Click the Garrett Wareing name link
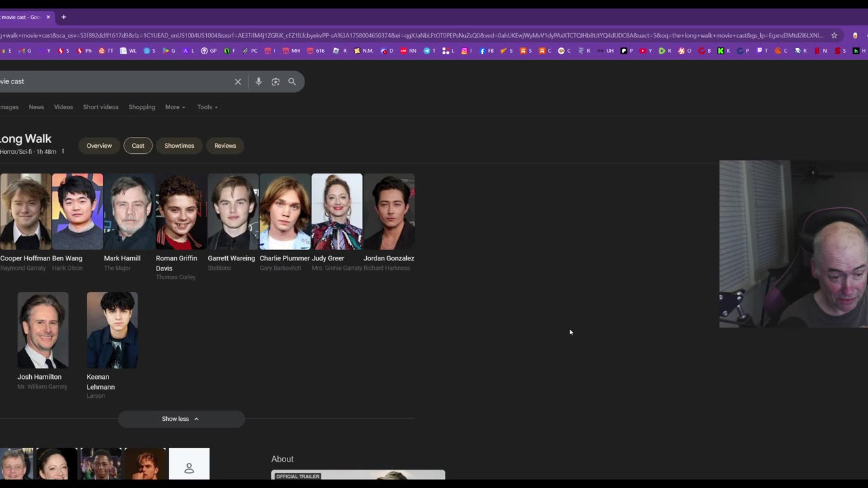Screen dimensions: 868x488 [x=231, y=258]
